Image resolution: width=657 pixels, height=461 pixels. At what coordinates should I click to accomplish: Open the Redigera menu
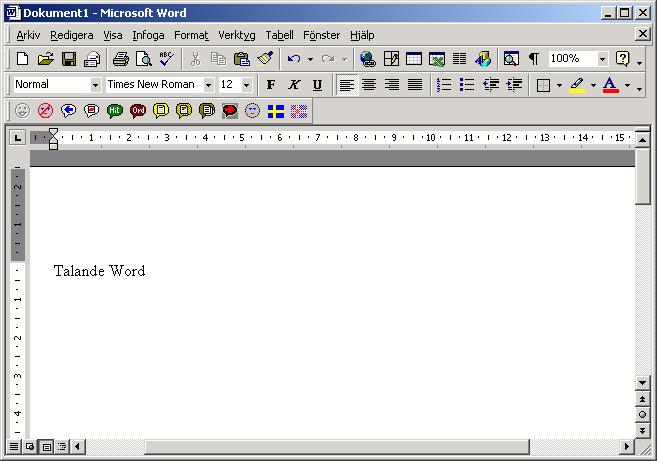pos(72,35)
